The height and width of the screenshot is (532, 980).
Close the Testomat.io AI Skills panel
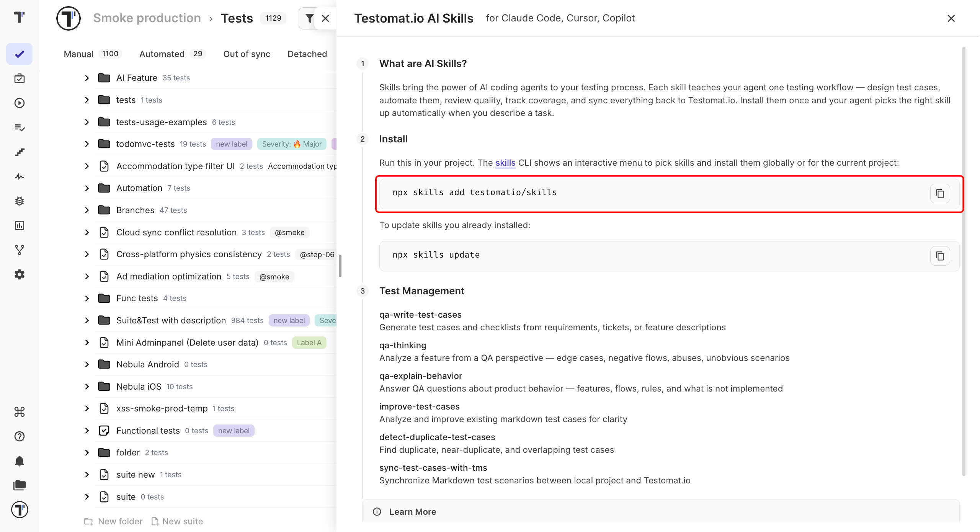(x=951, y=18)
